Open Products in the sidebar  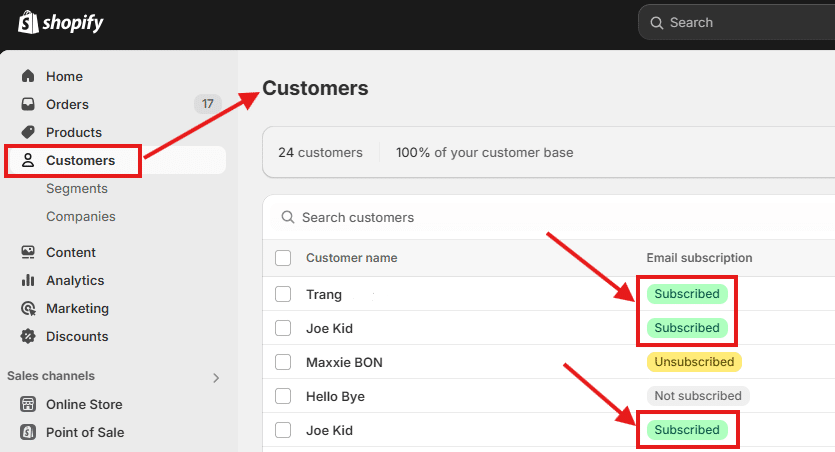click(73, 132)
